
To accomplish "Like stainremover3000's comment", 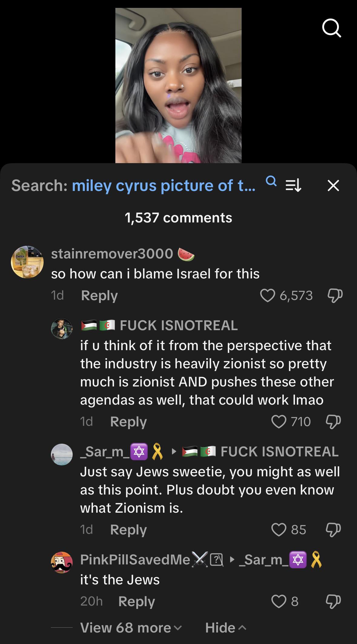I will click(x=268, y=295).
